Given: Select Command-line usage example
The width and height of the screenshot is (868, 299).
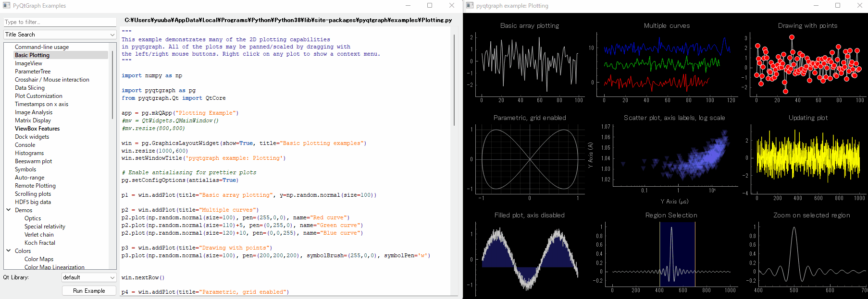Looking at the screenshot, I should [42, 47].
